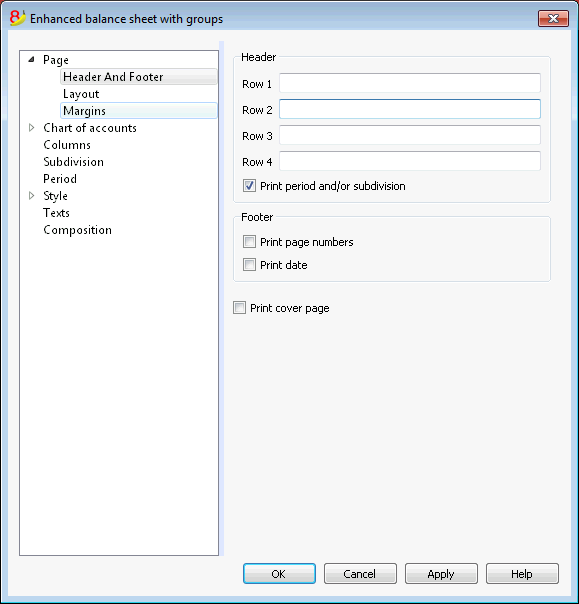
Task: Close the Enhanced balance sheet dialog
Action: click(x=553, y=18)
